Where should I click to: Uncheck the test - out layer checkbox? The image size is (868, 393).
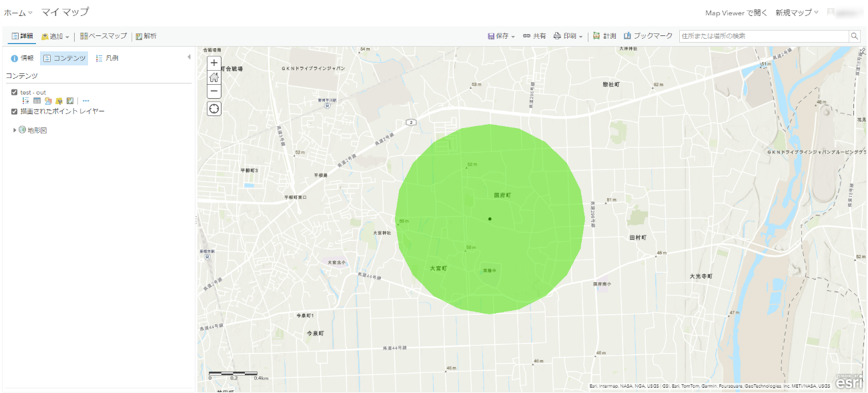tap(15, 92)
